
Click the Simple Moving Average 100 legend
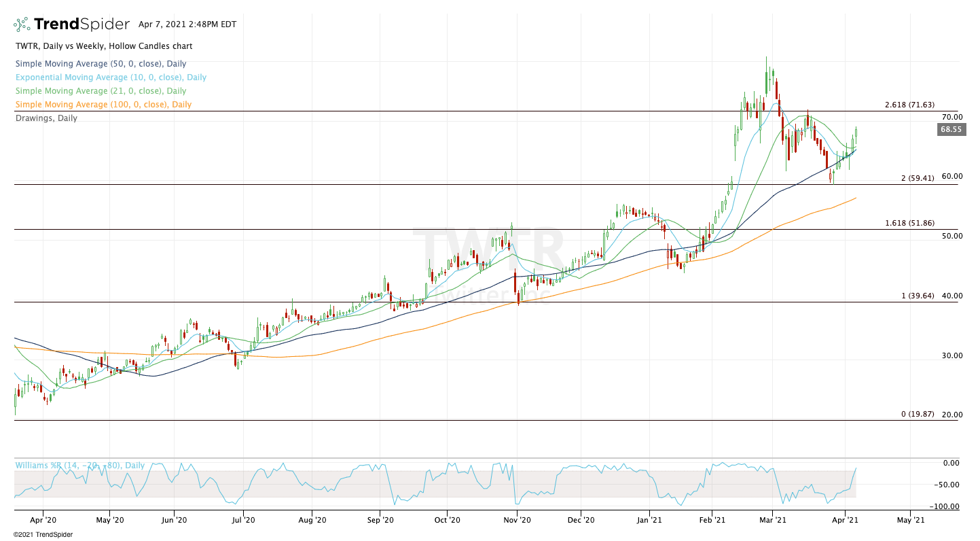click(103, 105)
